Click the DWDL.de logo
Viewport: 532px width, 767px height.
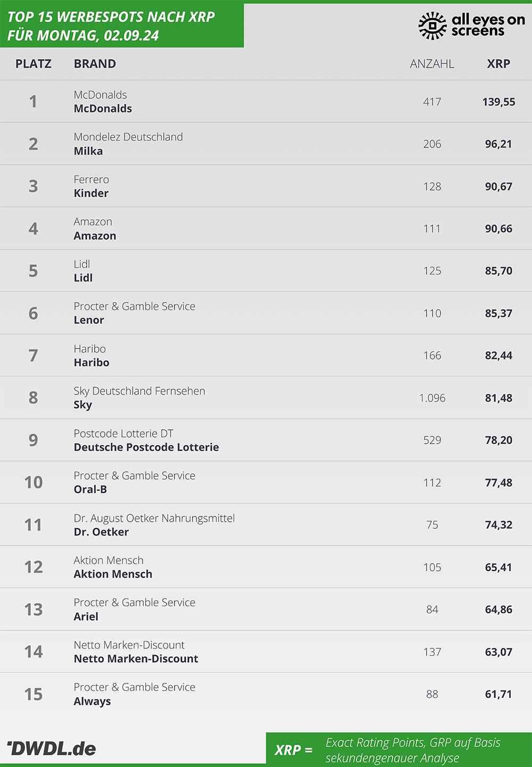(51, 748)
